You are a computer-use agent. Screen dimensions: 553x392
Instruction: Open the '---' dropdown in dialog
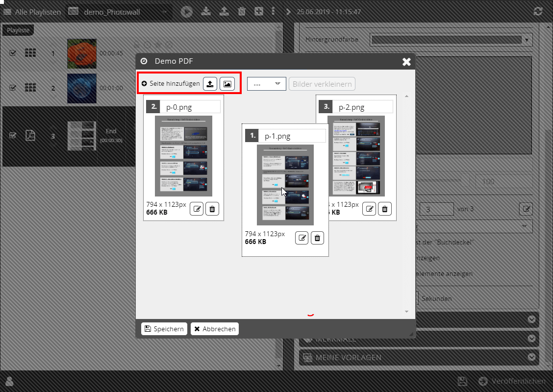point(267,84)
